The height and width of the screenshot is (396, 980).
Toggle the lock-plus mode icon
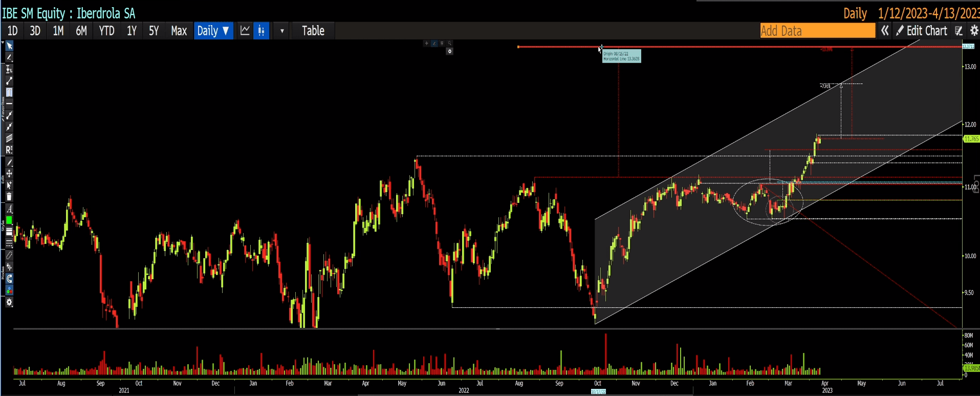tap(9, 267)
